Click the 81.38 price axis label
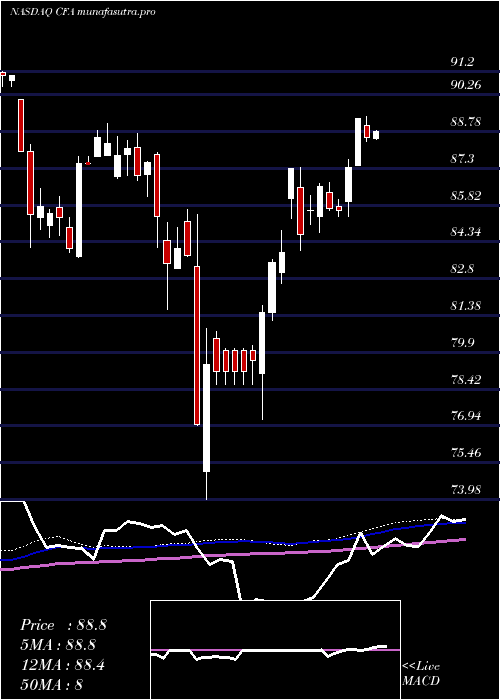 click(x=466, y=306)
